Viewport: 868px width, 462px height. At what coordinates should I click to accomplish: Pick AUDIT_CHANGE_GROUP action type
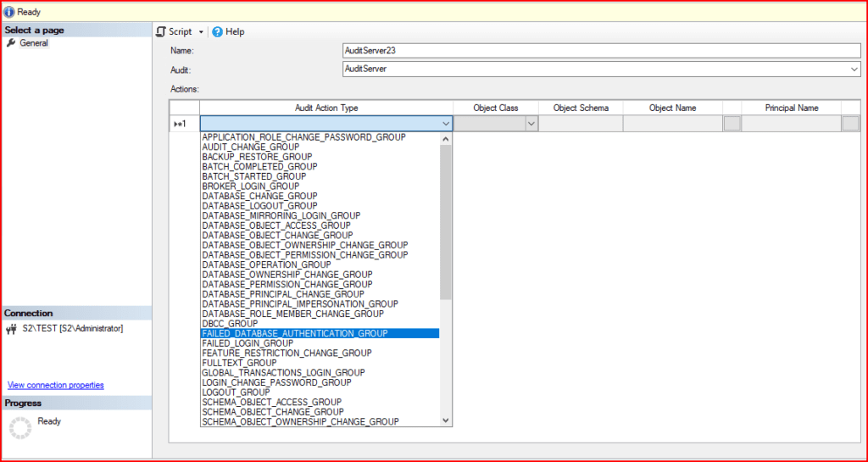click(250, 147)
